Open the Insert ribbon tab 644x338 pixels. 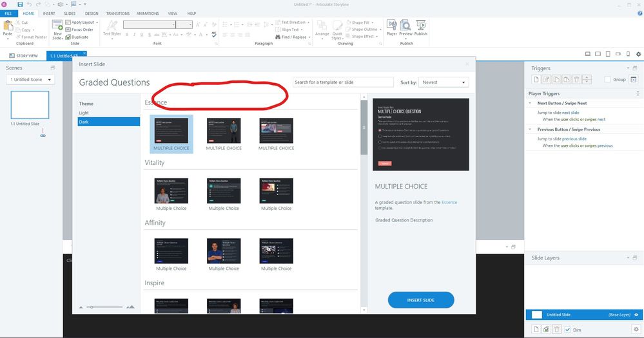click(x=49, y=13)
